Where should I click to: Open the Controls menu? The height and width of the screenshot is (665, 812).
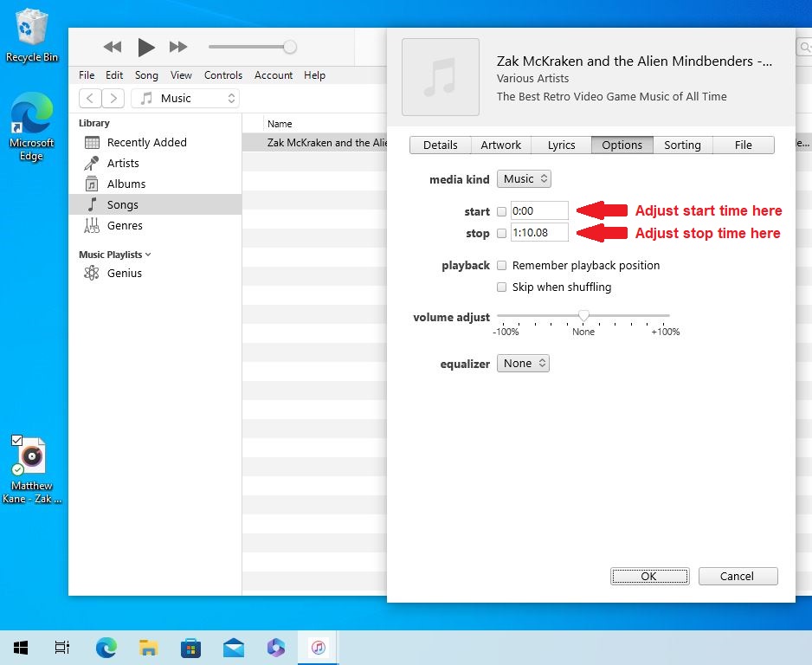pos(223,75)
